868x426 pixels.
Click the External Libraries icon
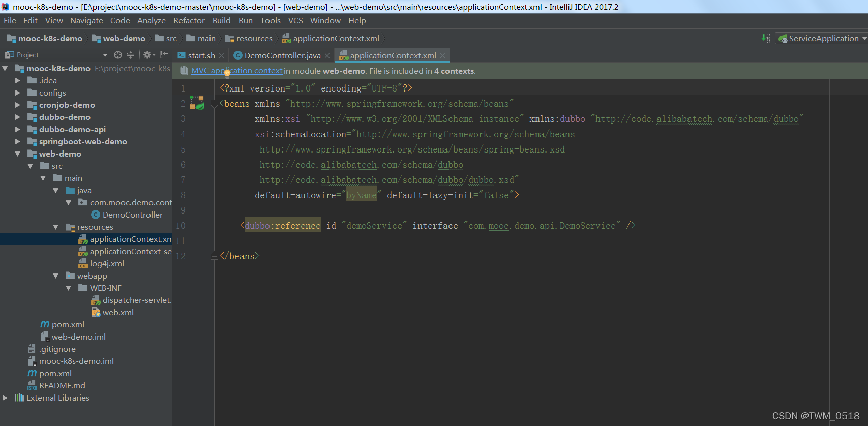click(x=19, y=398)
